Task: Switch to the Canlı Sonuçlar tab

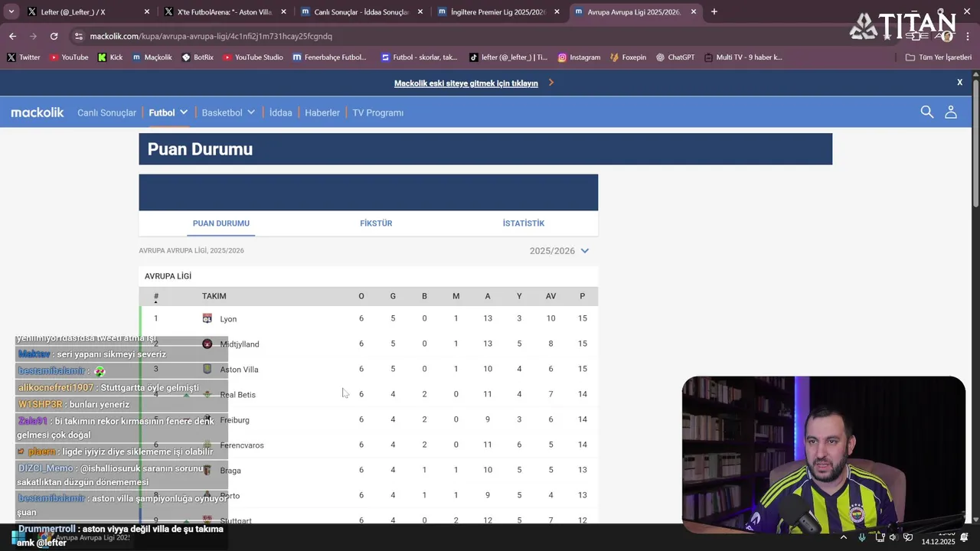Action: point(361,11)
